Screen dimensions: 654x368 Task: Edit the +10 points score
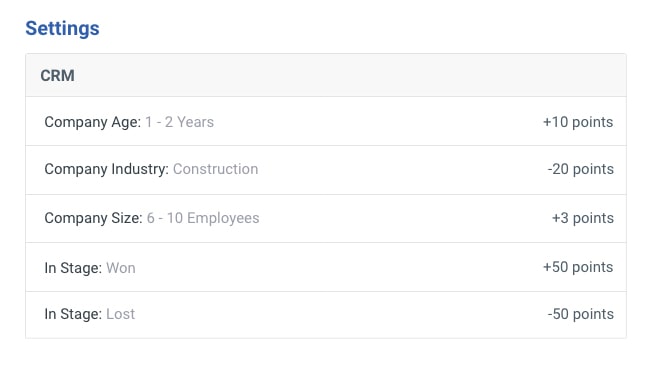point(578,122)
